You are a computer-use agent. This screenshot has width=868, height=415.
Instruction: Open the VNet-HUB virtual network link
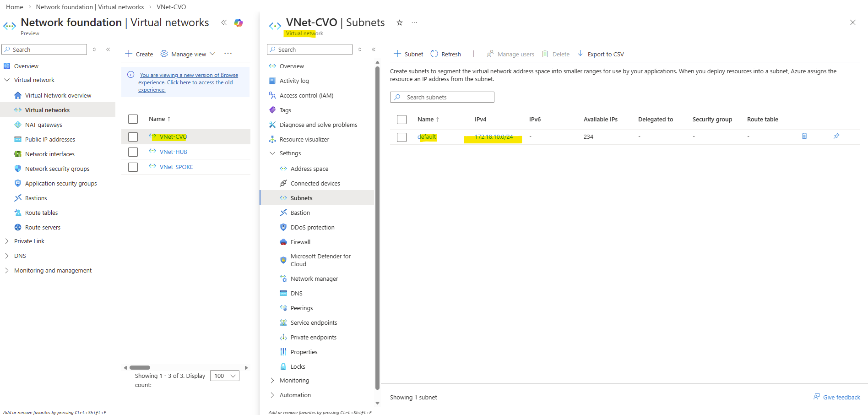[x=173, y=152]
